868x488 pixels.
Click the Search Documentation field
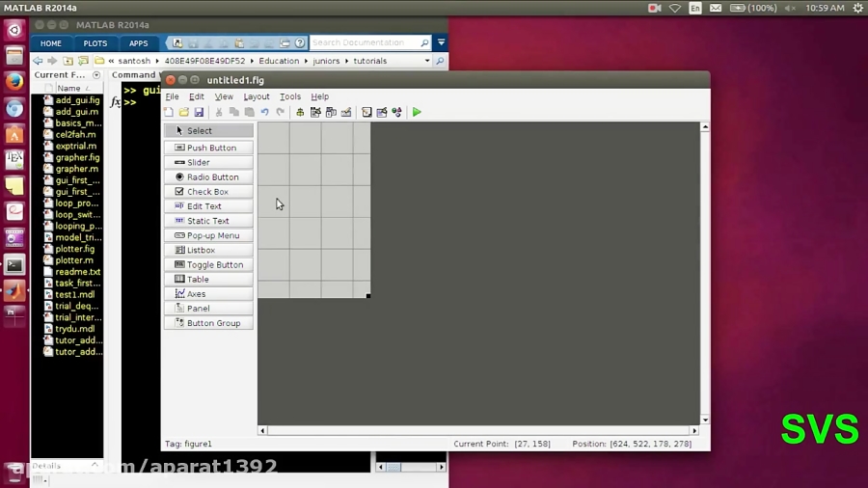click(x=369, y=42)
